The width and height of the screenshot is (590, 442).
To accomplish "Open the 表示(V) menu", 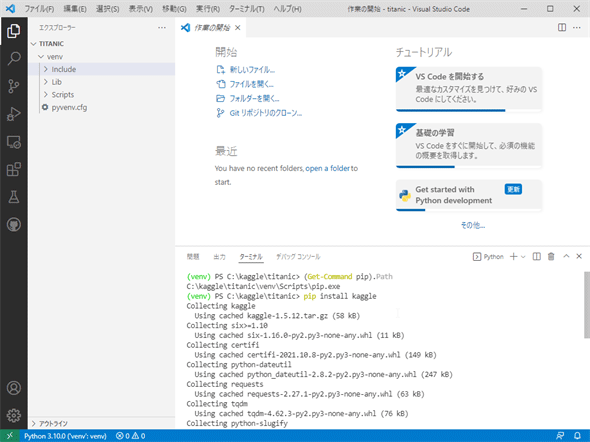I will click(x=140, y=9).
